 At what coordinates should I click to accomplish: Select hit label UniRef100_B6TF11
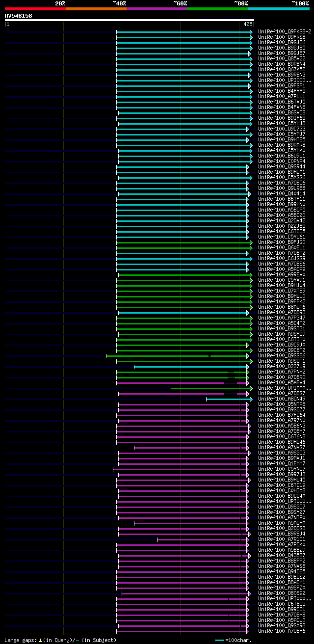point(282,199)
